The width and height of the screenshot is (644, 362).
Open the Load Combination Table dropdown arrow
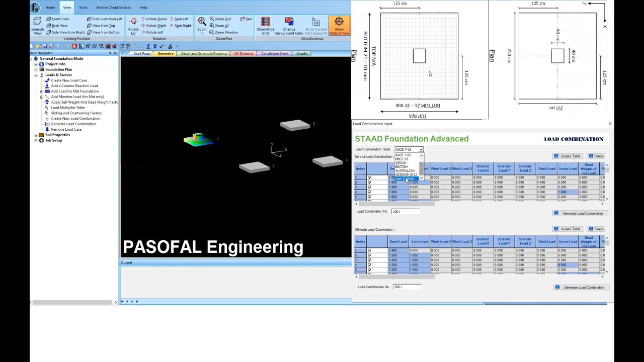tap(421, 149)
